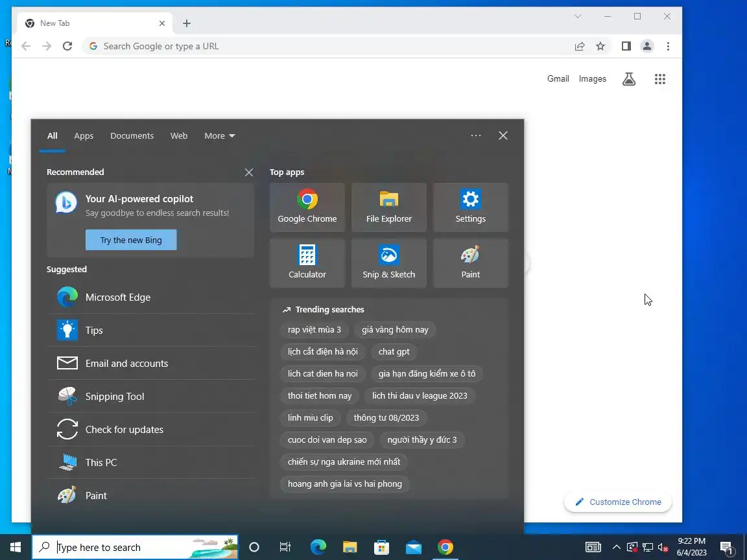Switch to the Apps search tab
Screen dimensions: 747x560
(84, 135)
